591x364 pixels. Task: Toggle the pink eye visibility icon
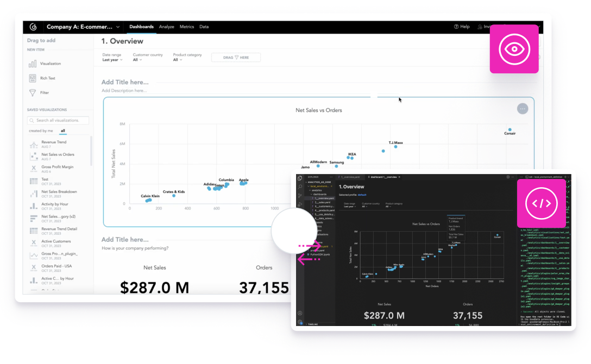514,49
